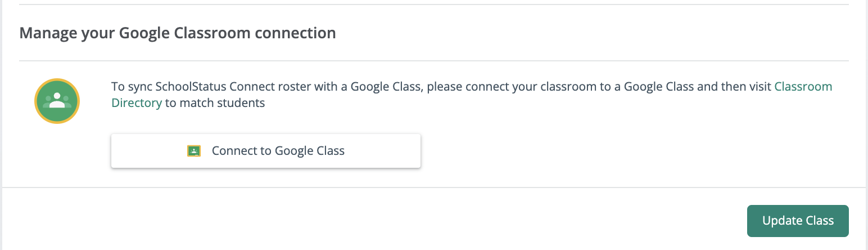This screenshot has width=868, height=250.
Task: Click the green "Classroom" link text ending the first line
Action: tap(803, 87)
